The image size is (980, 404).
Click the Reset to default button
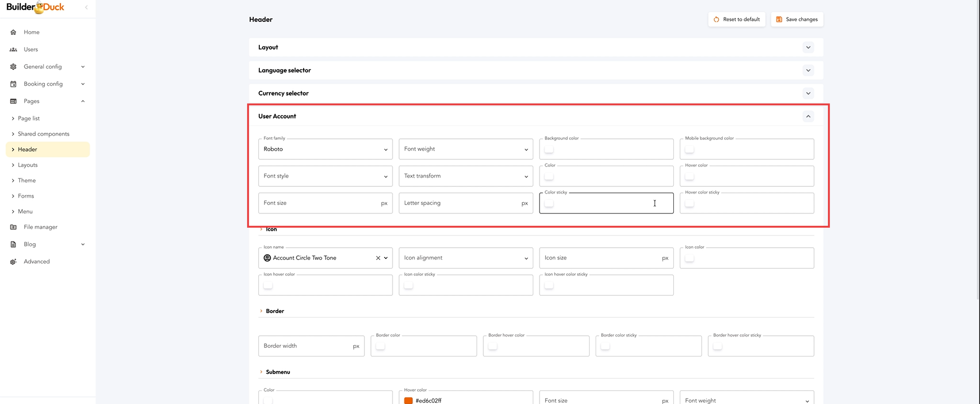click(737, 19)
